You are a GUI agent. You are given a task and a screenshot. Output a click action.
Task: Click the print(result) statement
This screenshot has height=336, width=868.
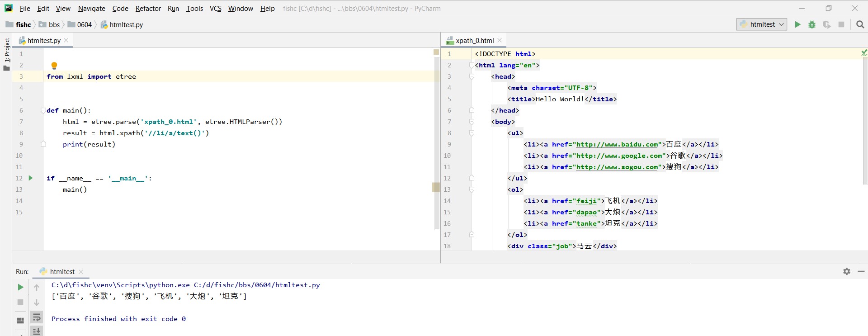(x=89, y=144)
